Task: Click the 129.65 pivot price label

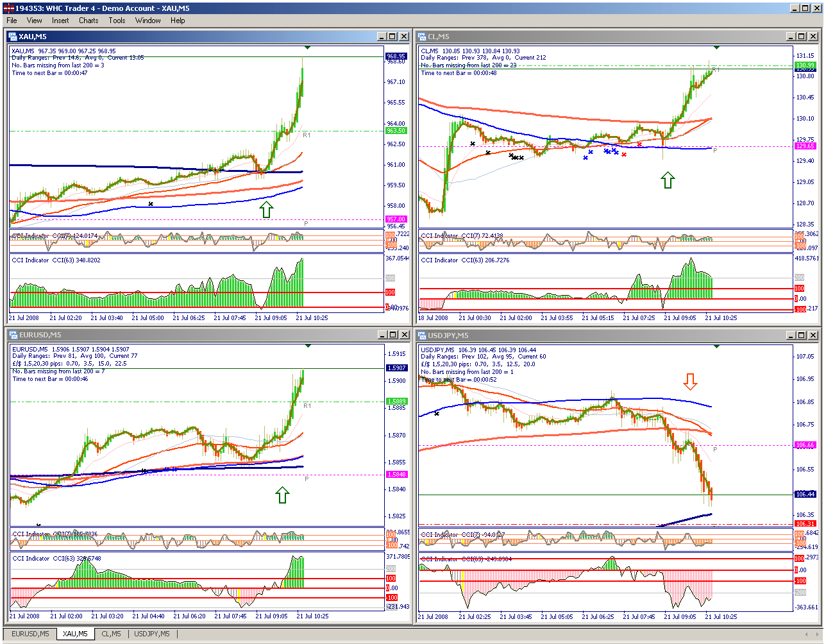Action: coord(805,146)
